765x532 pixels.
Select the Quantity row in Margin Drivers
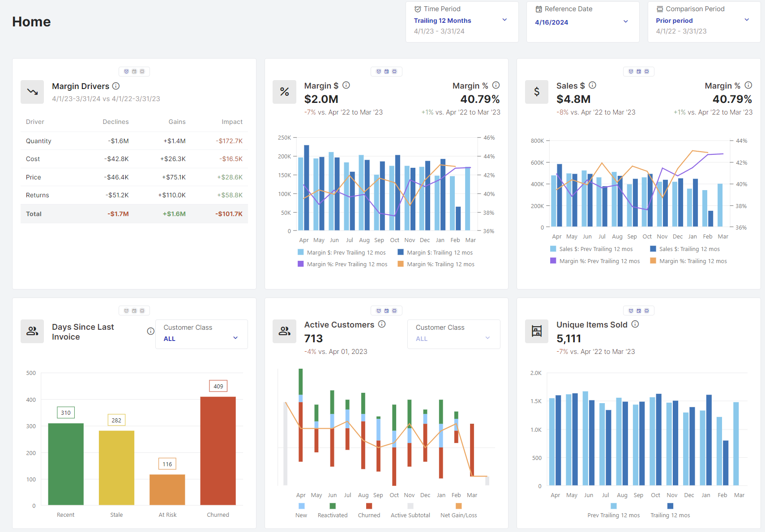coord(134,141)
